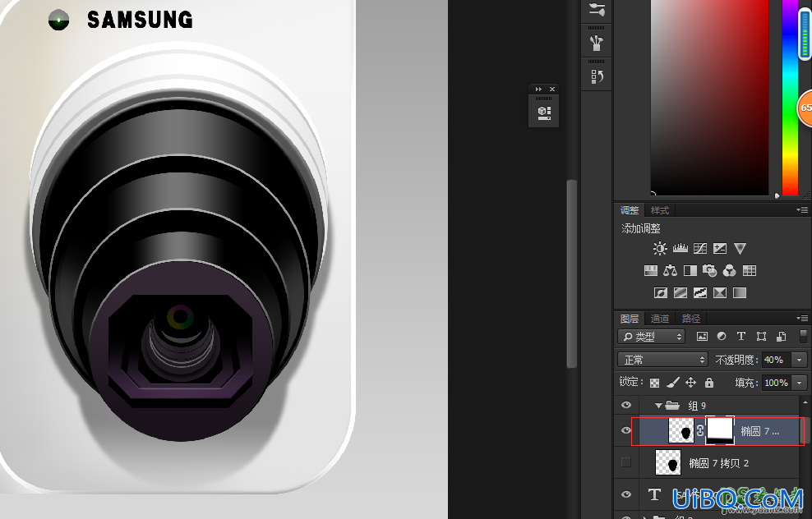812x519 pixels.
Task: Close the collapsed floating panel
Action: click(552, 89)
